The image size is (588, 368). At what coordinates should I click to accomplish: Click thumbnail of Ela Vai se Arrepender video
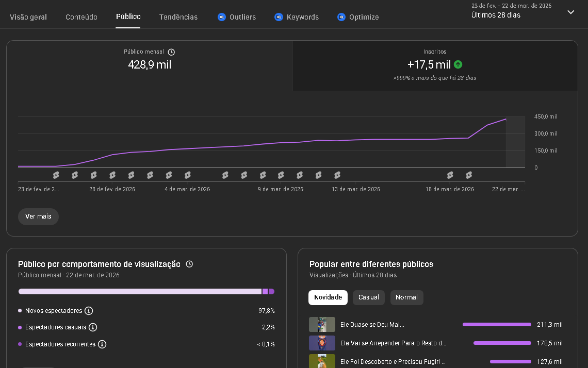click(x=322, y=343)
